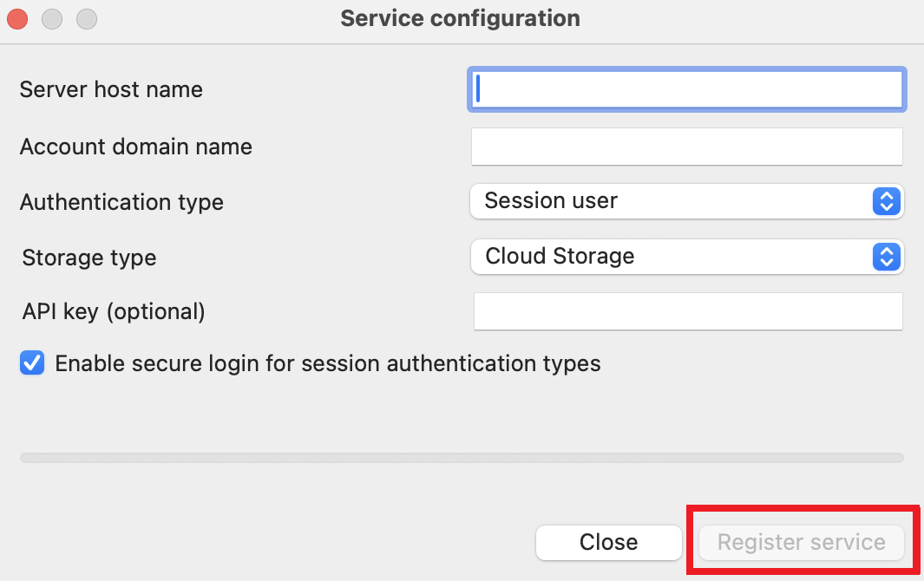The image size is (924, 581).
Task: Click inside the Server host name field
Action: click(x=685, y=89)
